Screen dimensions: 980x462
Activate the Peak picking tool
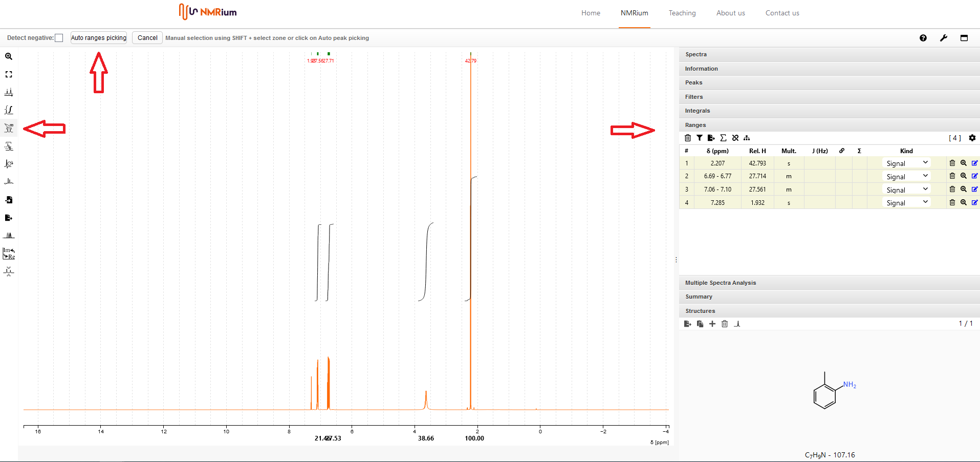coord(9,92)
